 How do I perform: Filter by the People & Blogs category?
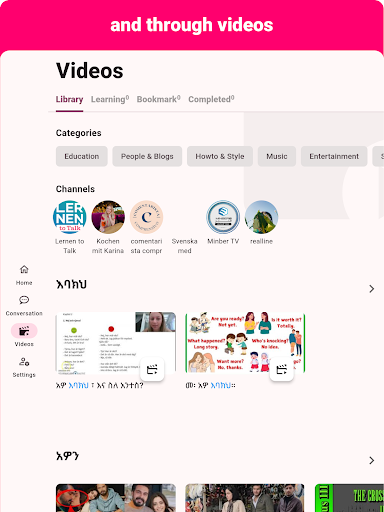pyautogui.click(x=147, y=156)
